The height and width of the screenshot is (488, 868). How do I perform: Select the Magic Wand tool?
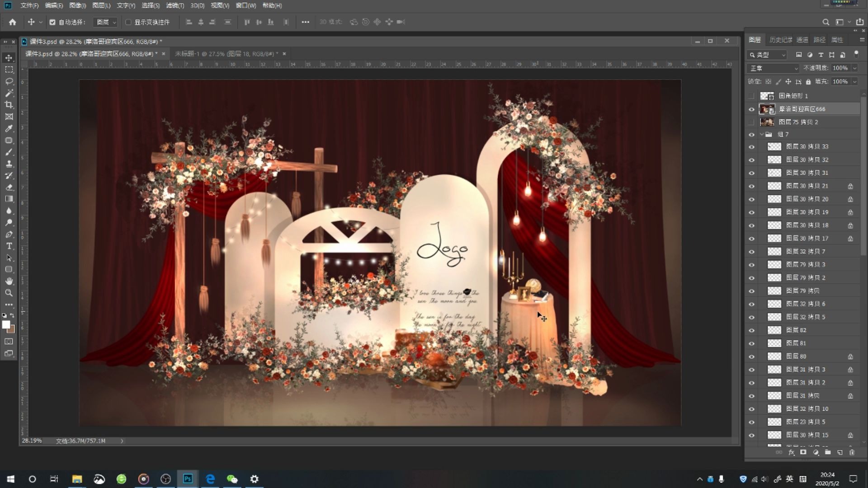click(x=9, y=93)
